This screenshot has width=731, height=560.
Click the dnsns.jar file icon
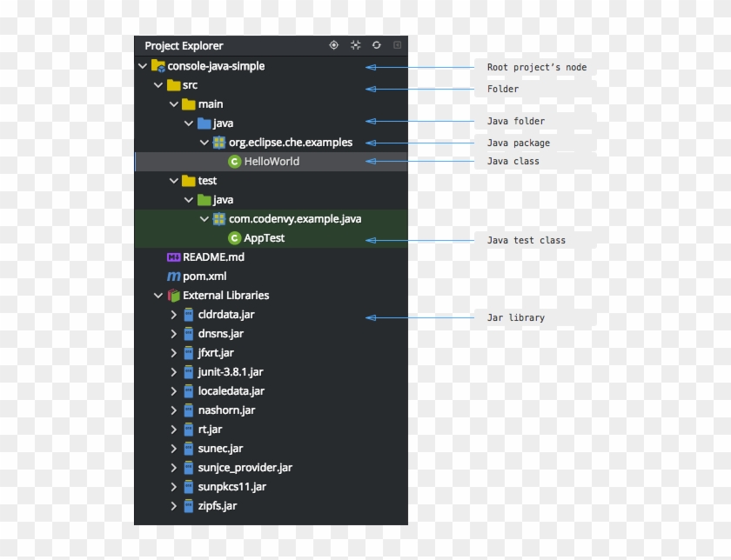pyautogui.click(x=188, y=334)
